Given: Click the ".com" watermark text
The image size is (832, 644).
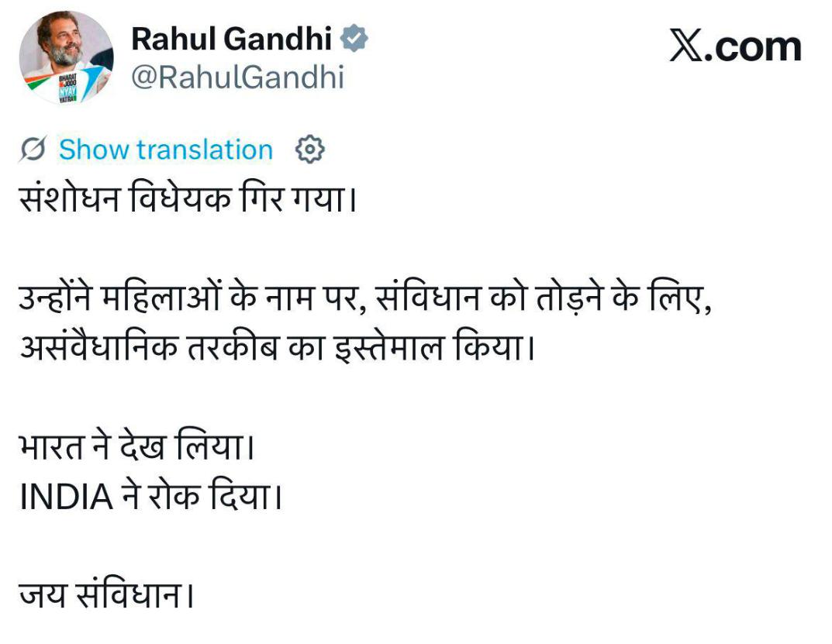Looking at the screenshot, I should 758,46.
